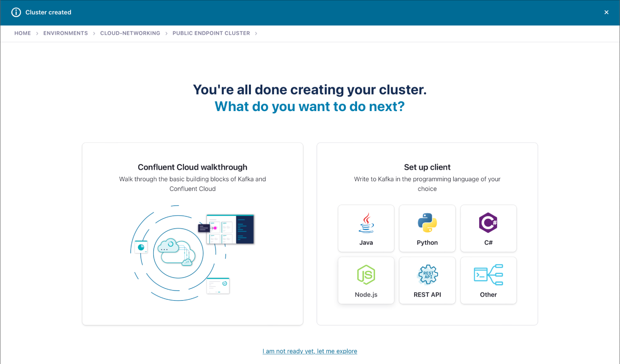Screen dimensions: 620x364
Task: Select the Node.js logo icon
Action: 366,275
